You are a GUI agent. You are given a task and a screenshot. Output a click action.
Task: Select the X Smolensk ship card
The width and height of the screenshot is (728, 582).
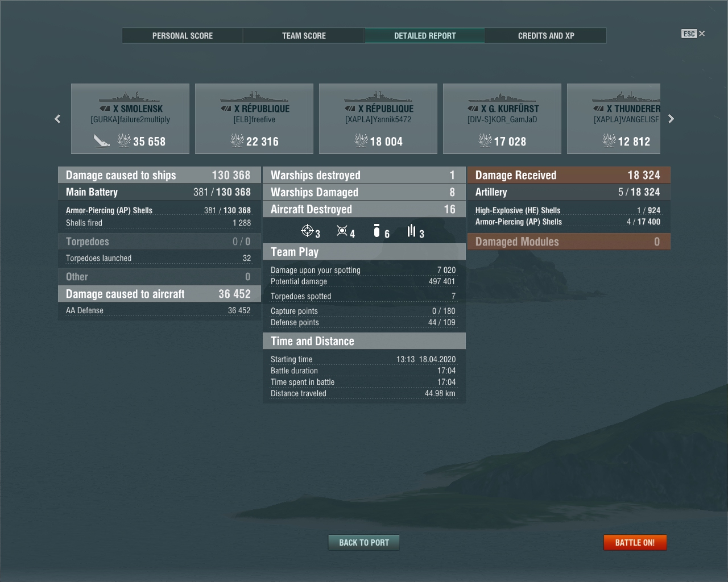click(130, 119)
